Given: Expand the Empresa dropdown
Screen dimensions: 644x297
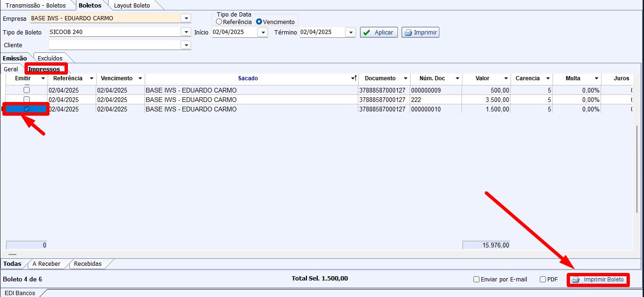Looking at the screenshot, I should (x=186, y=18).
